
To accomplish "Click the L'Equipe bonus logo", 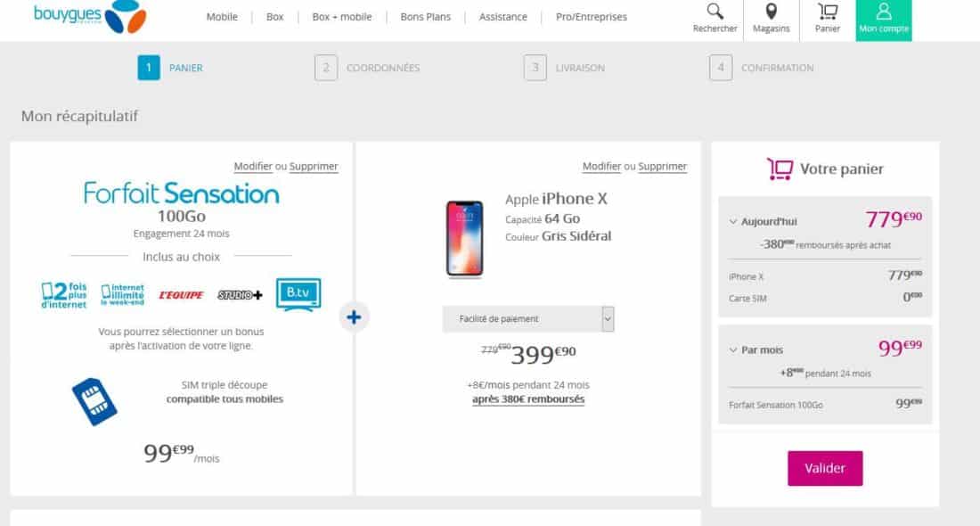I will pos(181,295).
